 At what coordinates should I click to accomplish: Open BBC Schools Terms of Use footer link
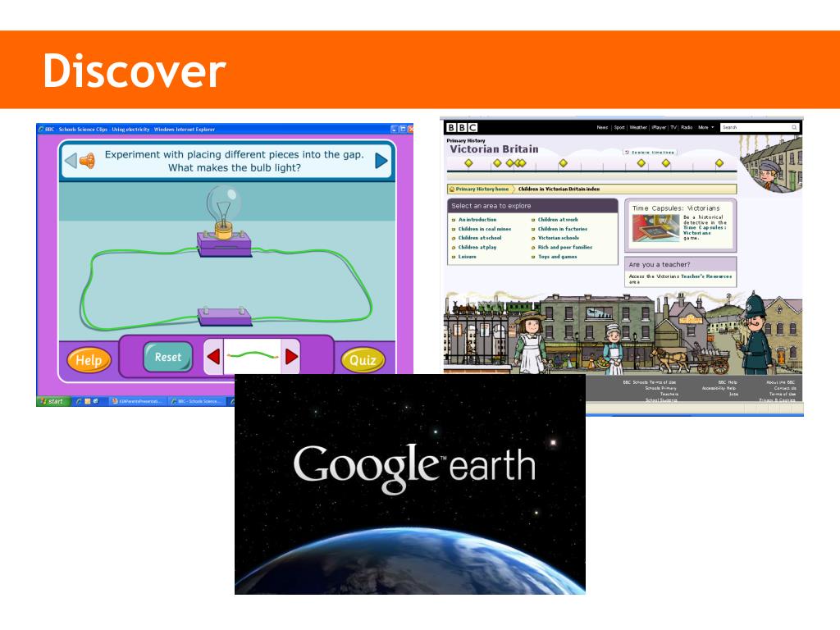tap(650, 382)
